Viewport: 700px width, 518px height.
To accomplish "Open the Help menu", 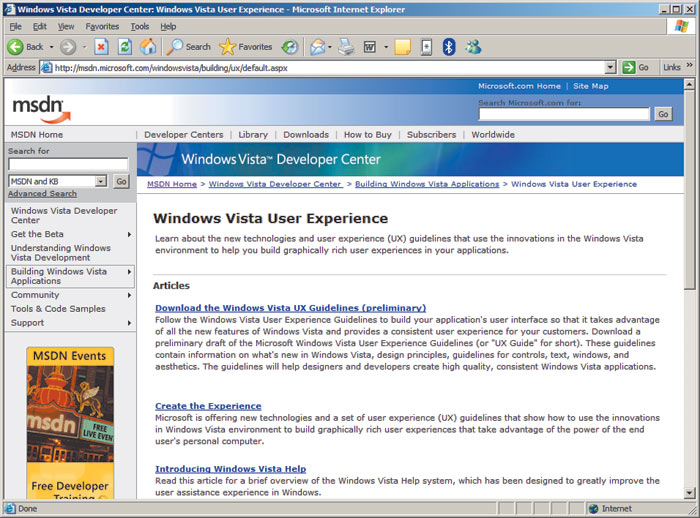I will (x=168, y=26).
